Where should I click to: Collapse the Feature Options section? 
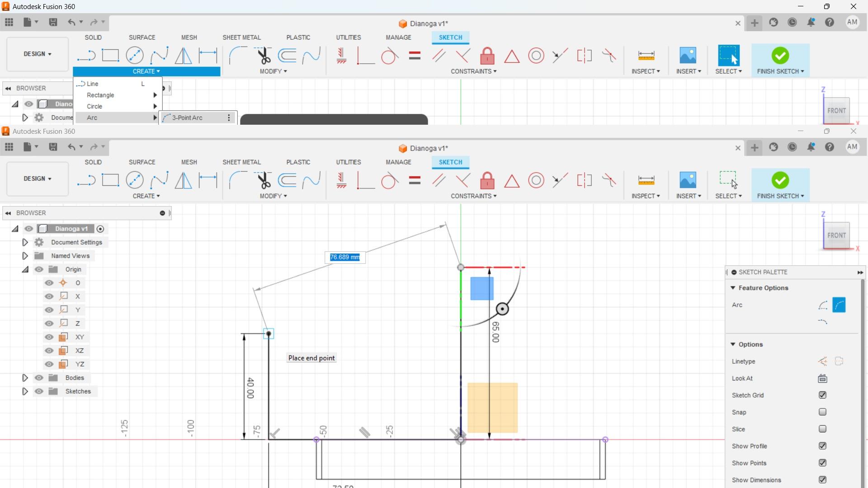733,288
